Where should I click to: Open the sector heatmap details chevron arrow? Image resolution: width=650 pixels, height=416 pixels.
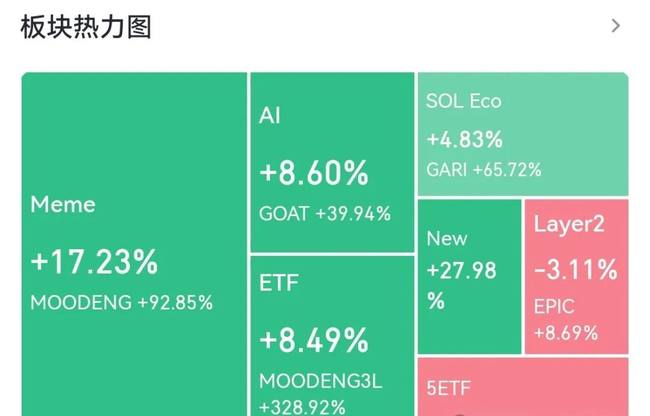[x=616, y=26]
